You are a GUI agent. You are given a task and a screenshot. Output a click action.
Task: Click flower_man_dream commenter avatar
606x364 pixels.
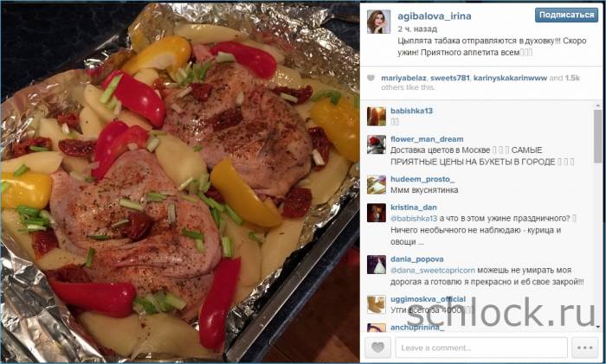tap(377, 144)
